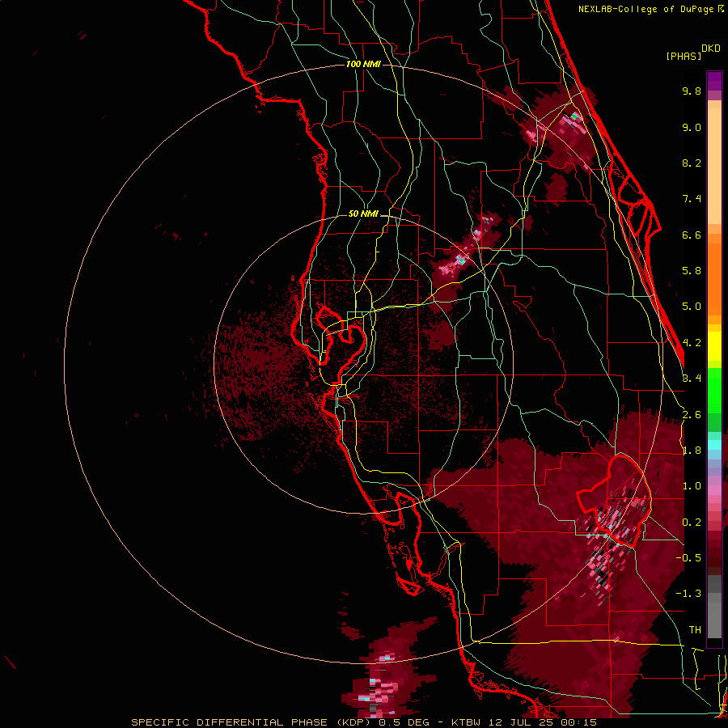
Task: Pick the bright green color bar segment near 3.4
Action: click(x=714, y=390)
